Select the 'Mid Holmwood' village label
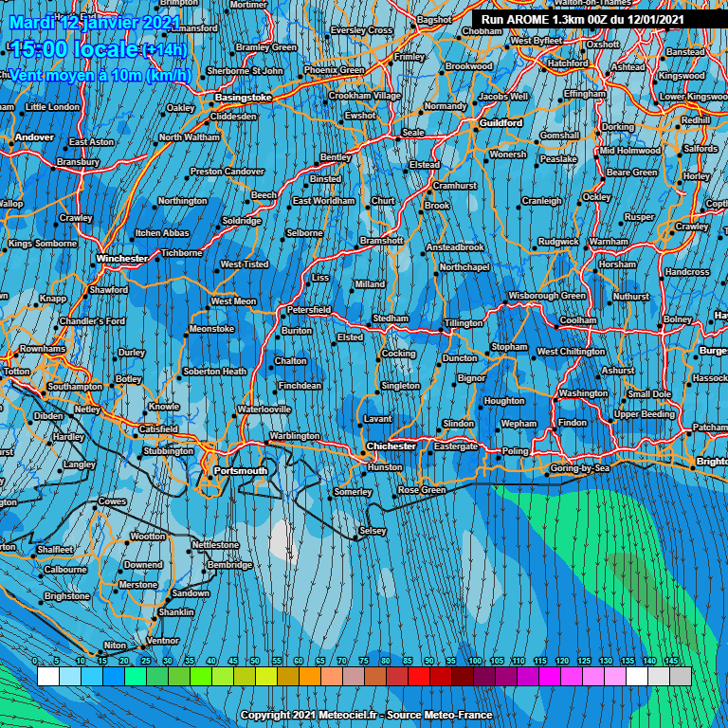This screenshot has height=728, width=728. 629,151
